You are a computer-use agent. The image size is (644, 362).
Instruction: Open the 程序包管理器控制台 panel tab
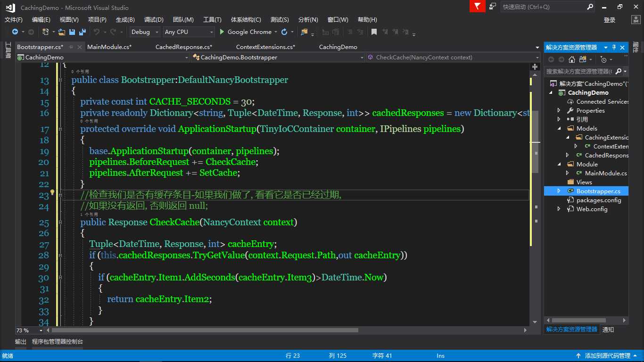tap(58, 342)
